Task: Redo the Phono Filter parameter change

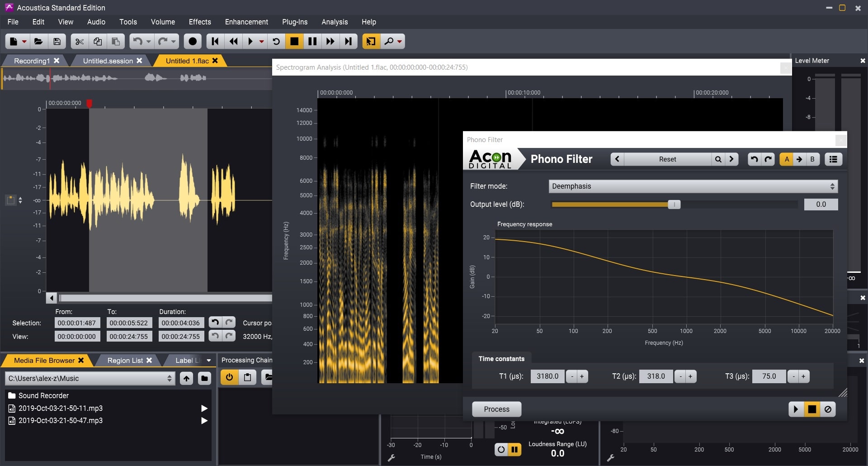Action: [x=768, y=159]
